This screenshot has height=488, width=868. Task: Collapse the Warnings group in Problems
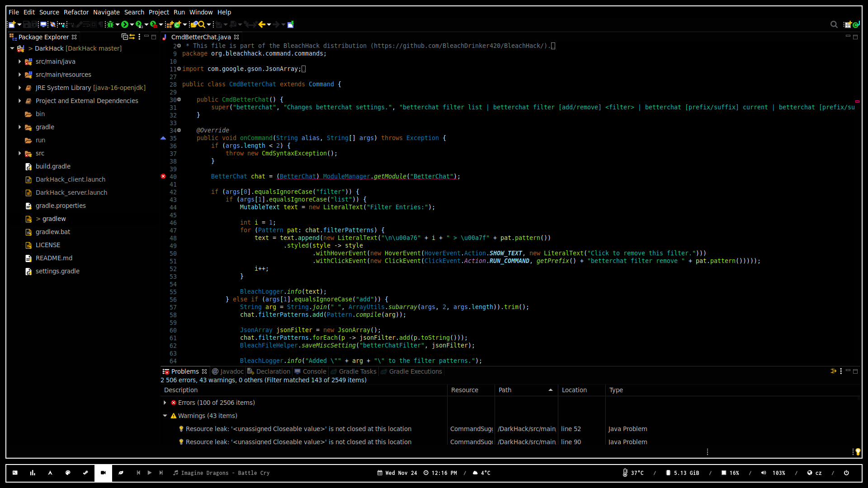pyautogui.click(x=165, y=416)
